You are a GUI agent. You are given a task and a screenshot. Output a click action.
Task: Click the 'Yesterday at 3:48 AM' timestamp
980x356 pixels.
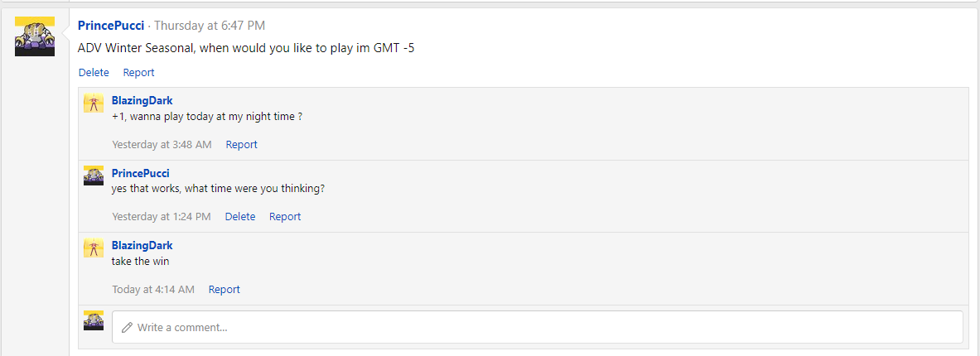162,144
